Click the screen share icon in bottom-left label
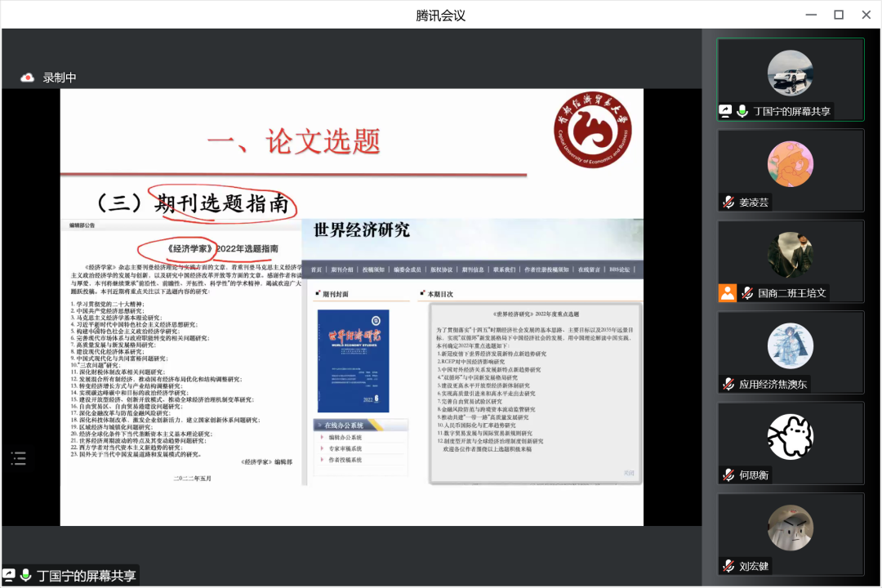This screenshot has height=588, width=882. click(9, 575)
